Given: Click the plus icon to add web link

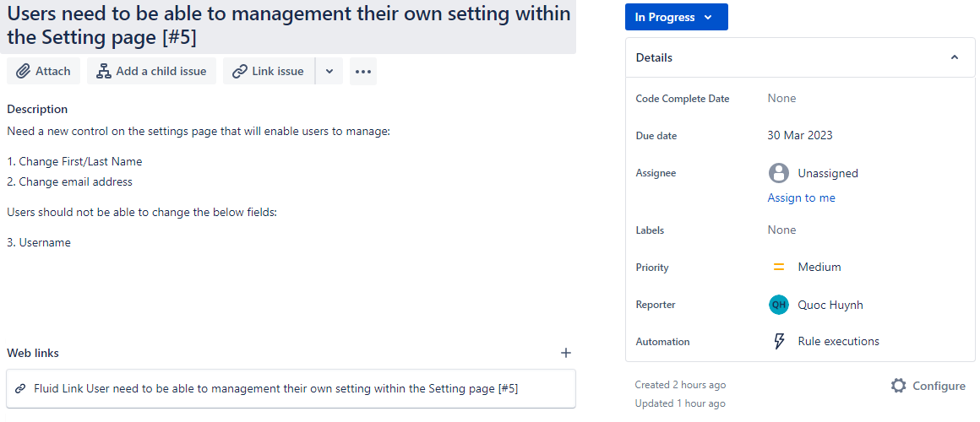Looking at the screenshot, I should coord(566,353).
